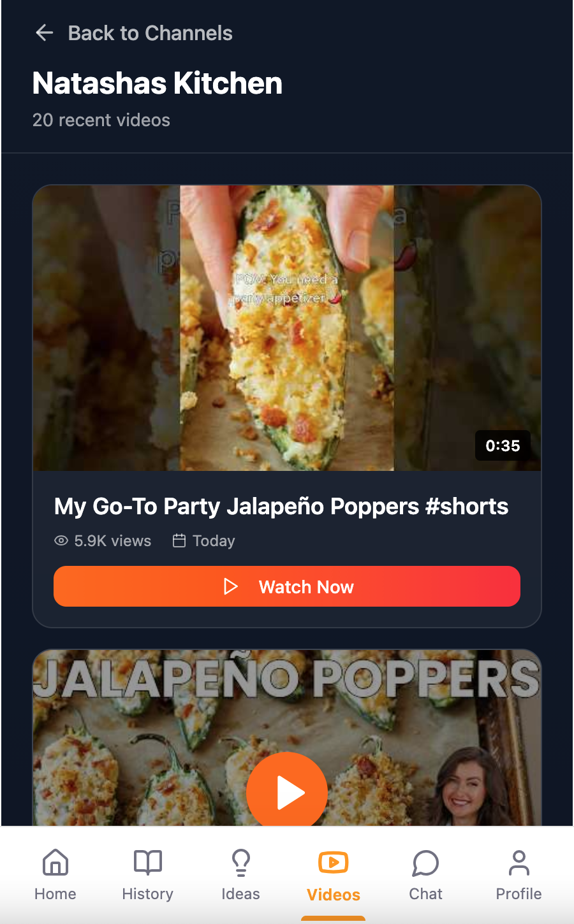This screenshot has height=924, width=574.
Task: Click the calendar icon beside Today
Action: 179,541
